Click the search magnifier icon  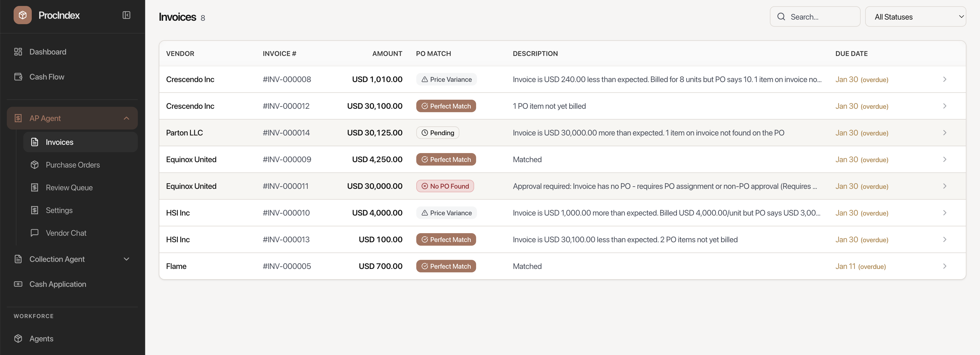pyautogui.click(x=781, y=17)
